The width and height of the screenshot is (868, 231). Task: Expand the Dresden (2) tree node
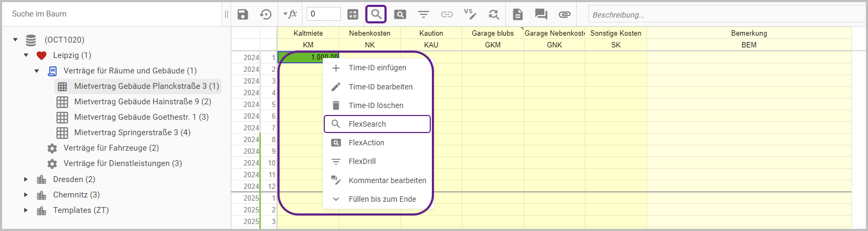[x=26, y=179]
